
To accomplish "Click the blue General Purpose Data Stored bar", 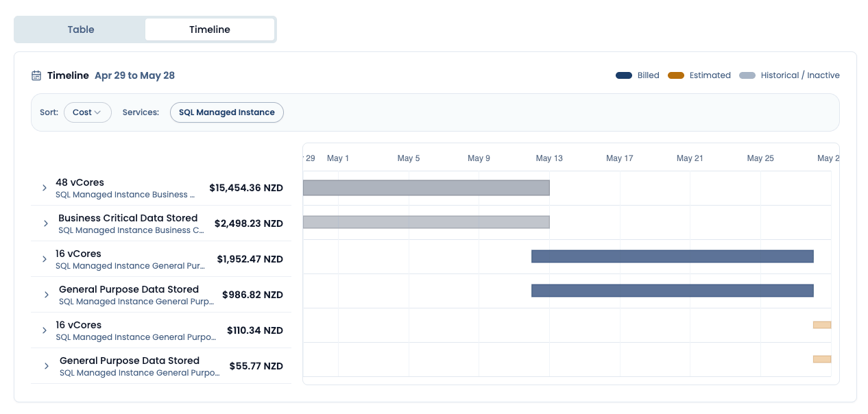I will [x=673, y=291].
